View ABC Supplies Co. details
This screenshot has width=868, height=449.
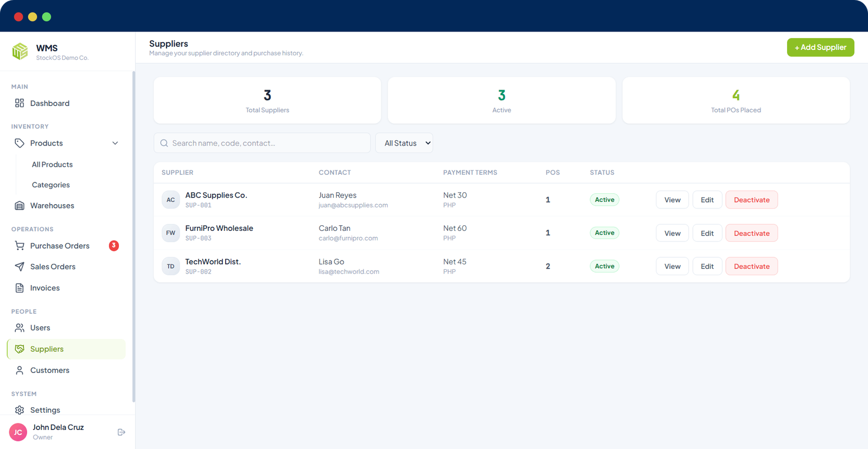[x=672, y=200]
